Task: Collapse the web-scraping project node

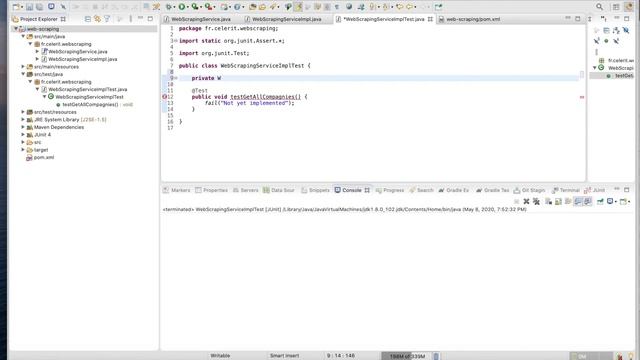Action: point(16,29)
